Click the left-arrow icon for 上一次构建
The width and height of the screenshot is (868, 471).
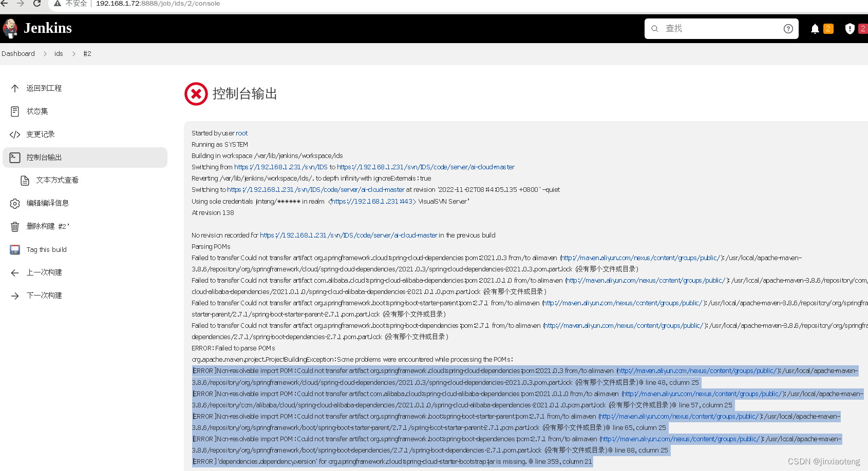tap(15, 273)
